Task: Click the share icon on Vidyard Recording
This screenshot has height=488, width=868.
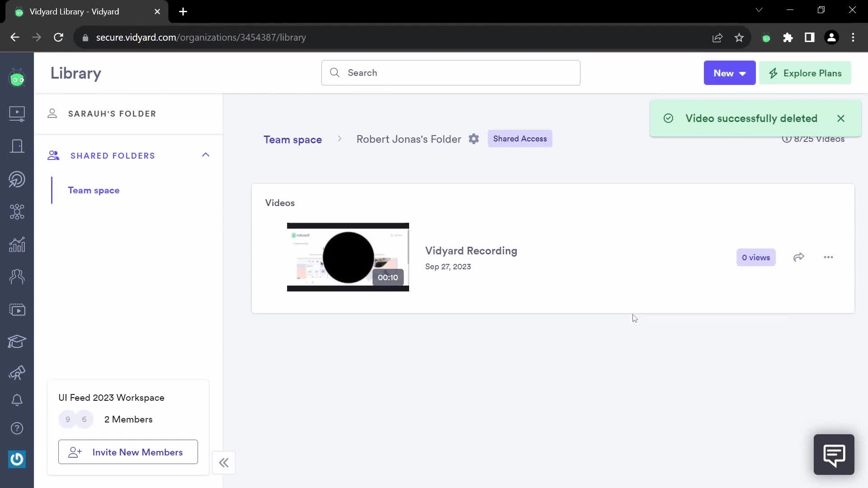Action: pos(799,257)
